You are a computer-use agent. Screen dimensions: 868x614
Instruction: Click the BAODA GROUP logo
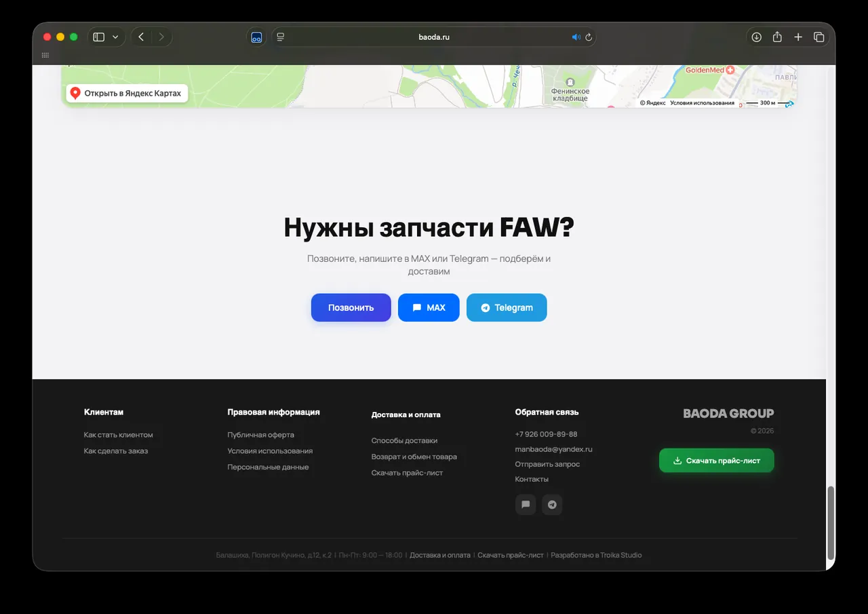(x=728, y=414)
